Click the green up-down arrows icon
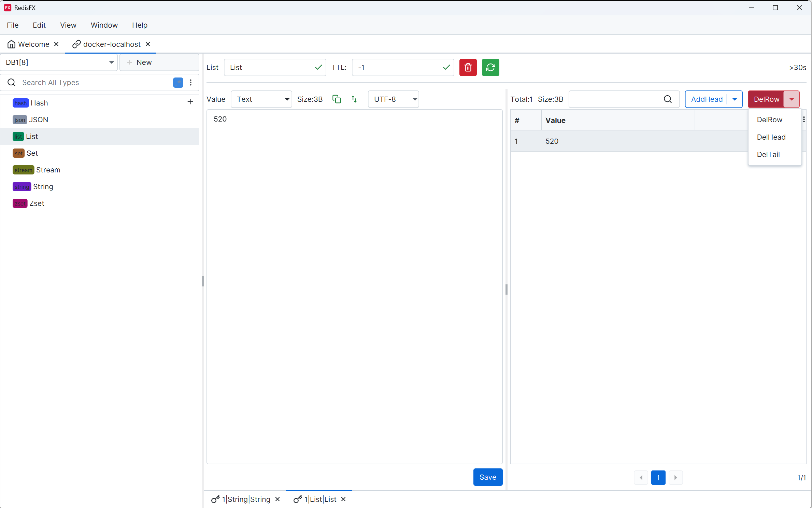Viewport: 812px width, 508px height. tap(354, 99)
